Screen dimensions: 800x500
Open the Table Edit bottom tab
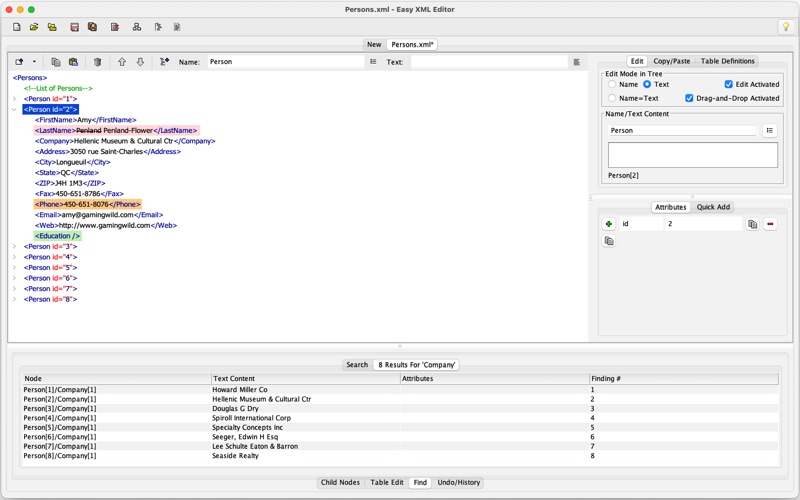tap(387, 482)
